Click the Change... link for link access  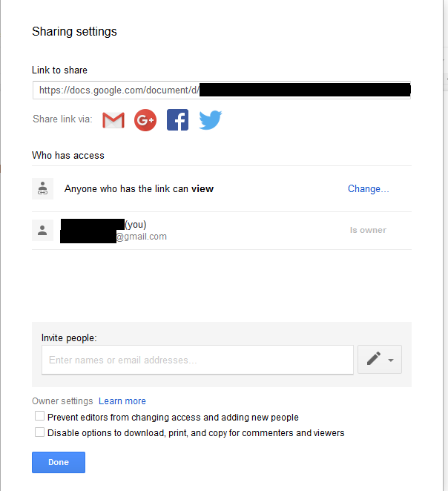pyautogui.click(x=368, y=189)
